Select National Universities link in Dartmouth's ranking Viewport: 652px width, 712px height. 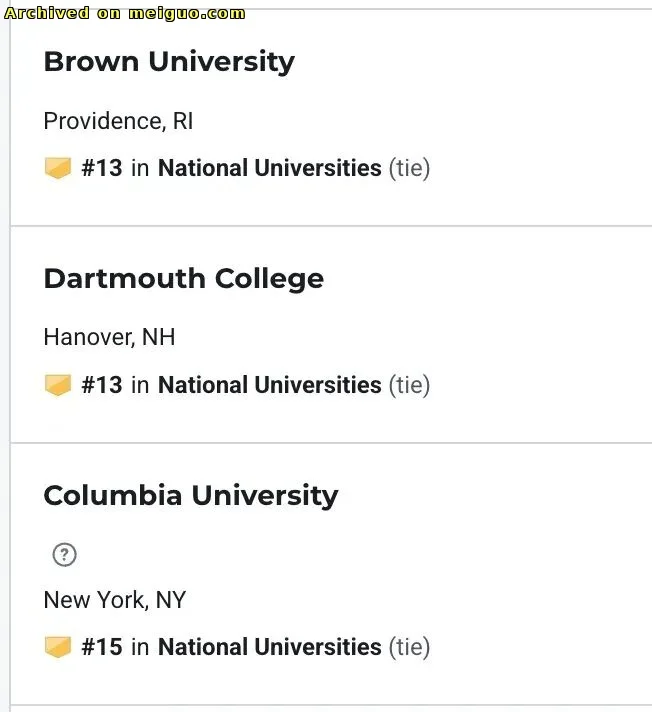coord(269,385)
